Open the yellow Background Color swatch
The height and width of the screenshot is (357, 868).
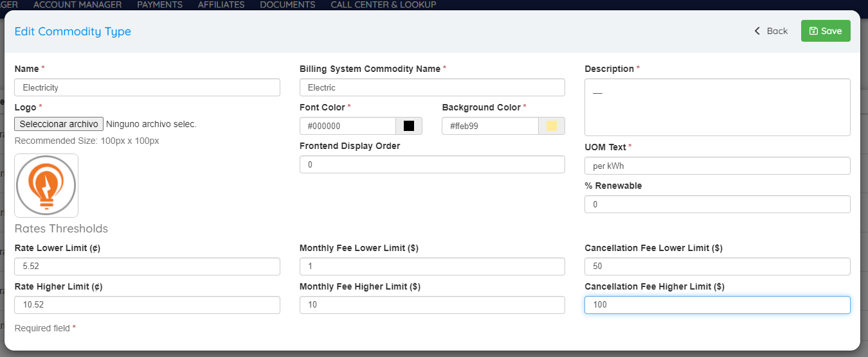pos(552,126)
